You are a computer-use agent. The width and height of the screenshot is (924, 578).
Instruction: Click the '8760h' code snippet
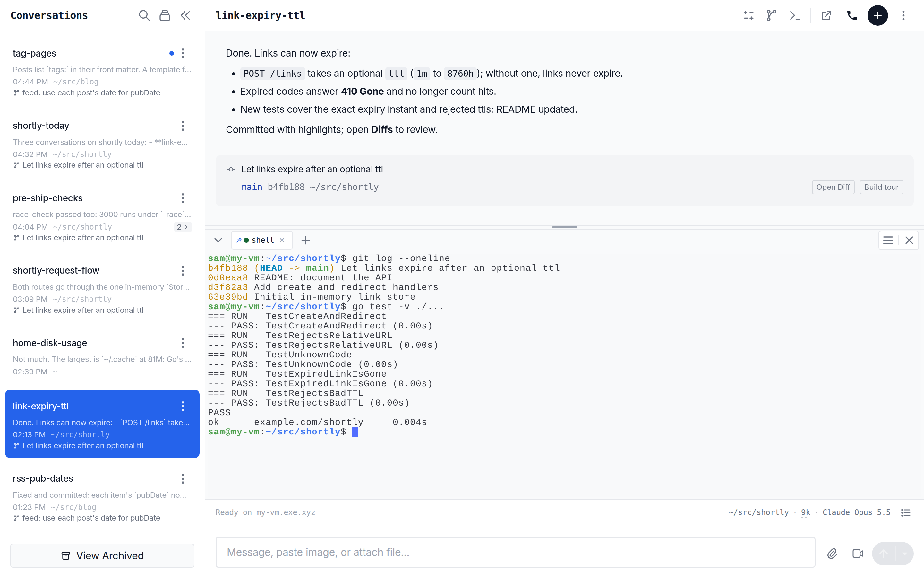460,74
